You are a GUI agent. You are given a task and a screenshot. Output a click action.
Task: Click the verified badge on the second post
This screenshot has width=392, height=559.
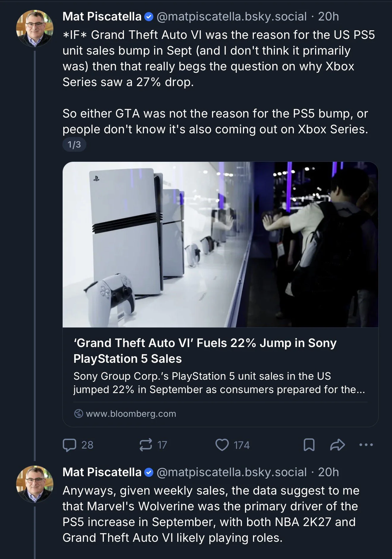point(149,472)
